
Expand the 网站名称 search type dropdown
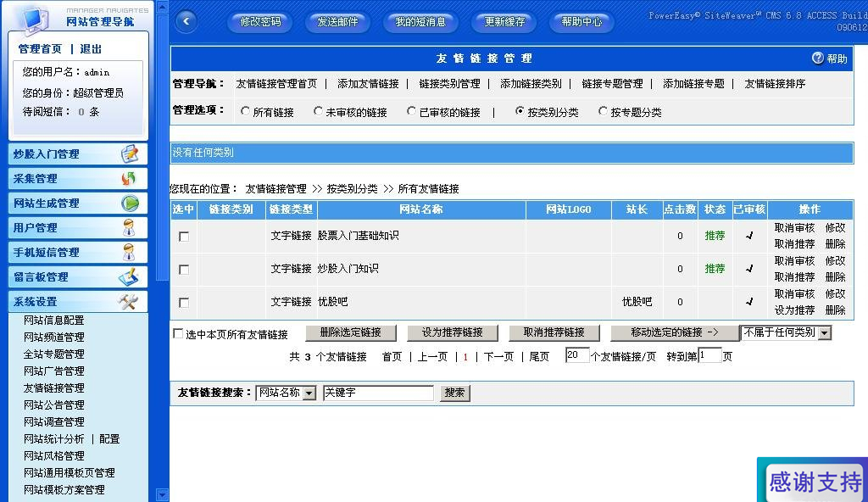point(309,393)
